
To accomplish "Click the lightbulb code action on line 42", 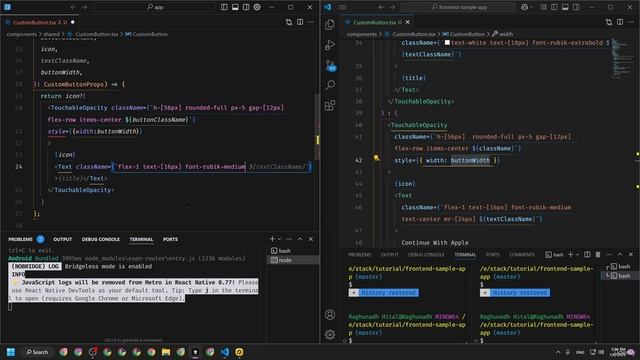I will [x=376, y=158].
